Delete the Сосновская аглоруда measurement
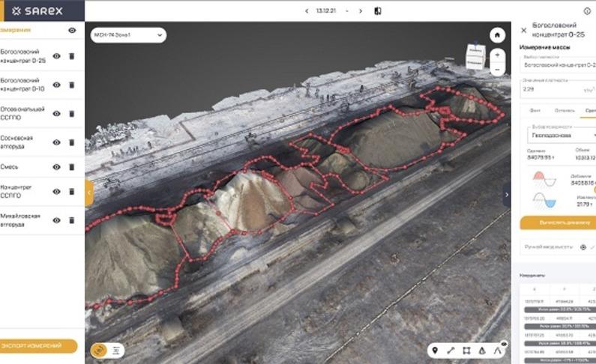The image size is (596, 364). (x=71, y=142)
